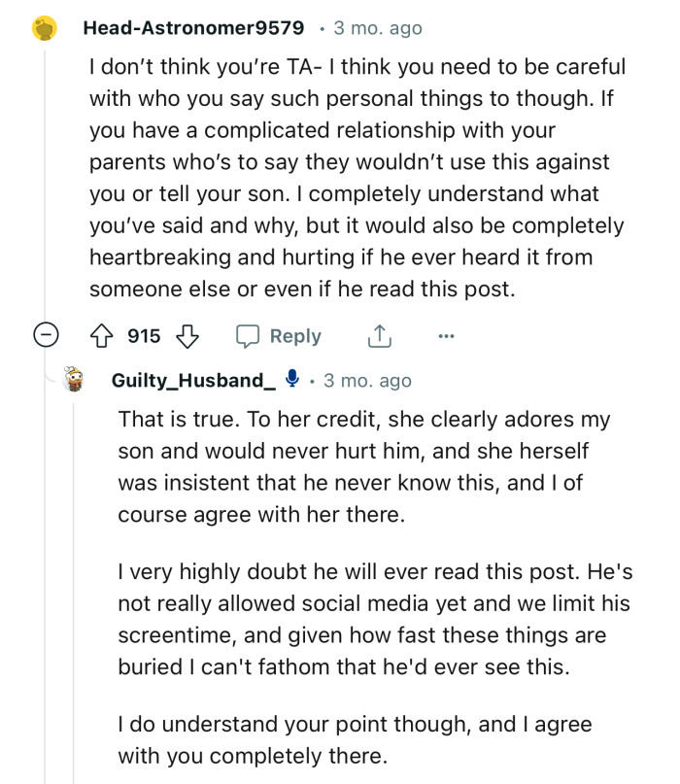This screenshot has height=784, width=680.
Task: Open the share options for the comment
Action: [x=379, y=335]
